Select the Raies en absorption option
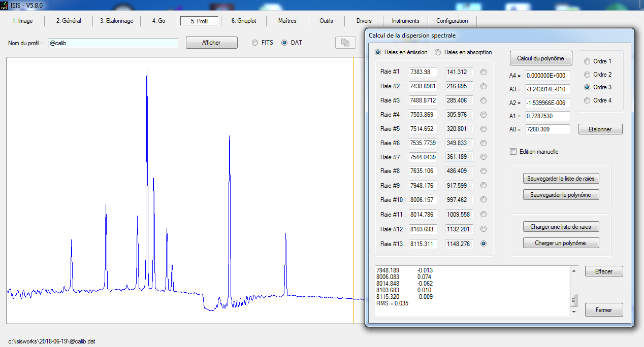The image size is (644, 347). tap(438, 52)
